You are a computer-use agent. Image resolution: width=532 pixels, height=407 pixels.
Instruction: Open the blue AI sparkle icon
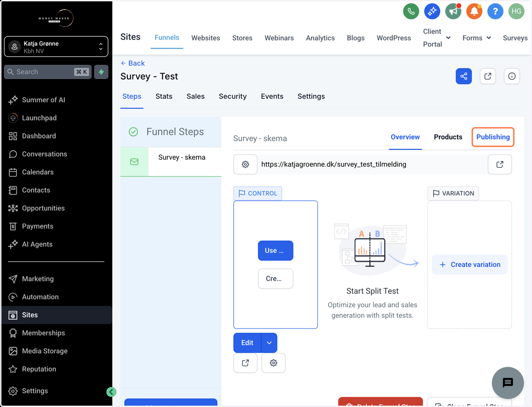click(x=432, y=11)
